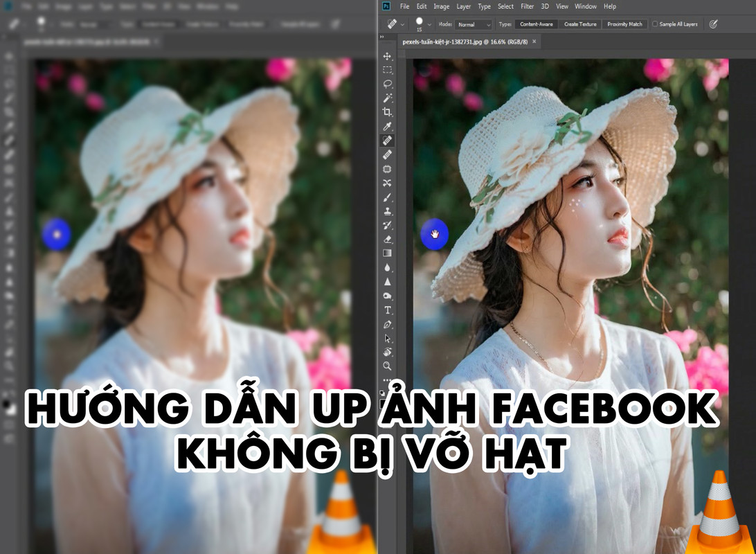Open the Select menu

tap(505, 6)
